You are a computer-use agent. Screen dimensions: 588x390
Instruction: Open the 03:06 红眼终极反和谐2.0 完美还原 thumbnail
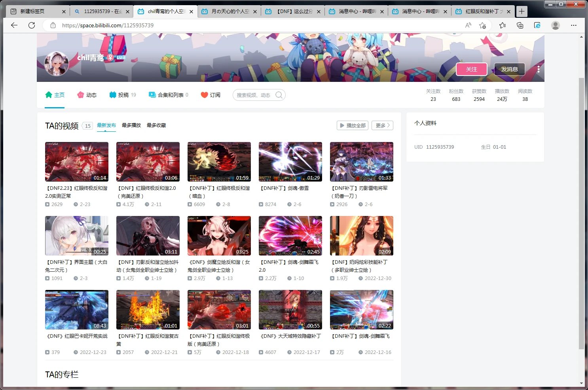pos(148,162)
